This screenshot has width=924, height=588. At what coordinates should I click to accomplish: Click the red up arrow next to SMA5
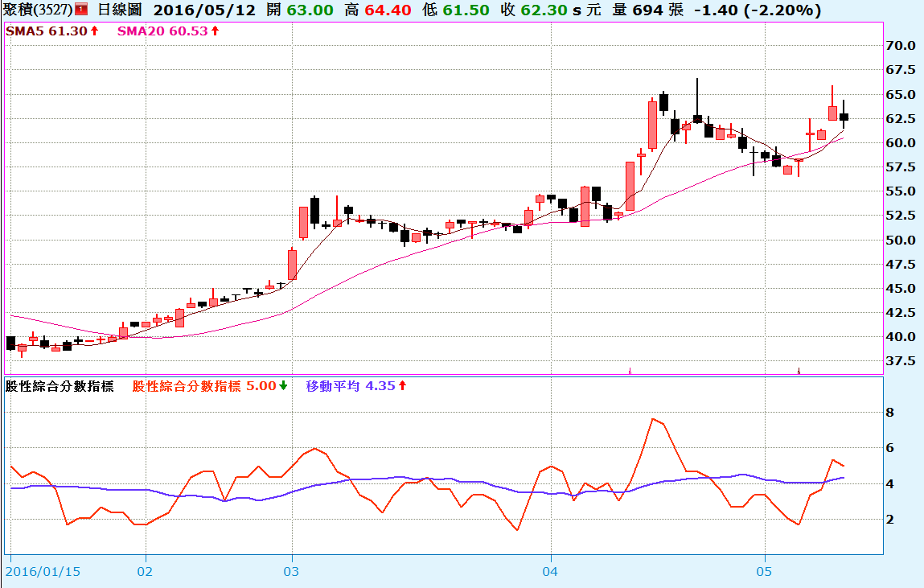(94, 31)
